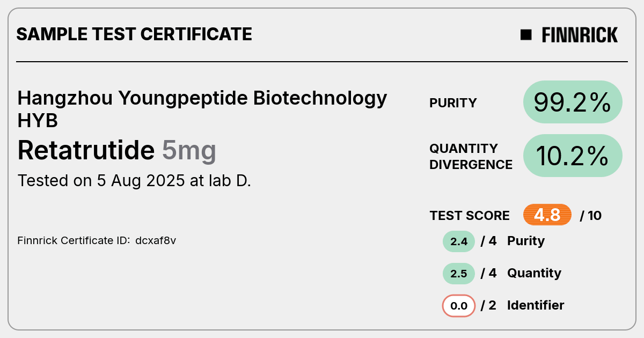The width and height of the screenshot is (644, 338).
Task: Click the orange 4.8 test score badge
Action: [x=547, y=215]
